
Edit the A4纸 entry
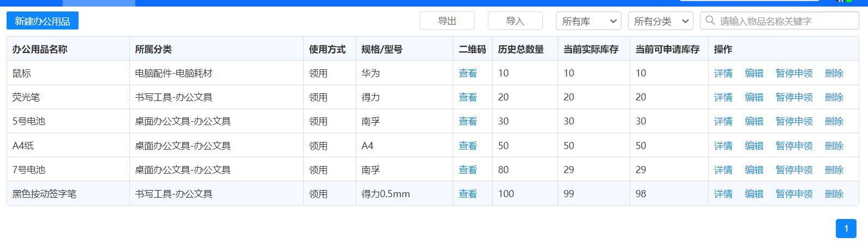pos(753,146)
